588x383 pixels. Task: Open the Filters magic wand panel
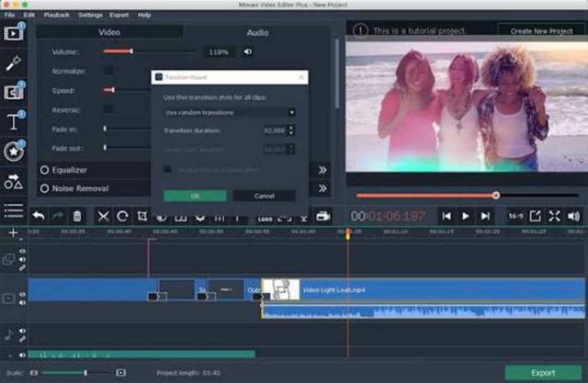(14, 62)
